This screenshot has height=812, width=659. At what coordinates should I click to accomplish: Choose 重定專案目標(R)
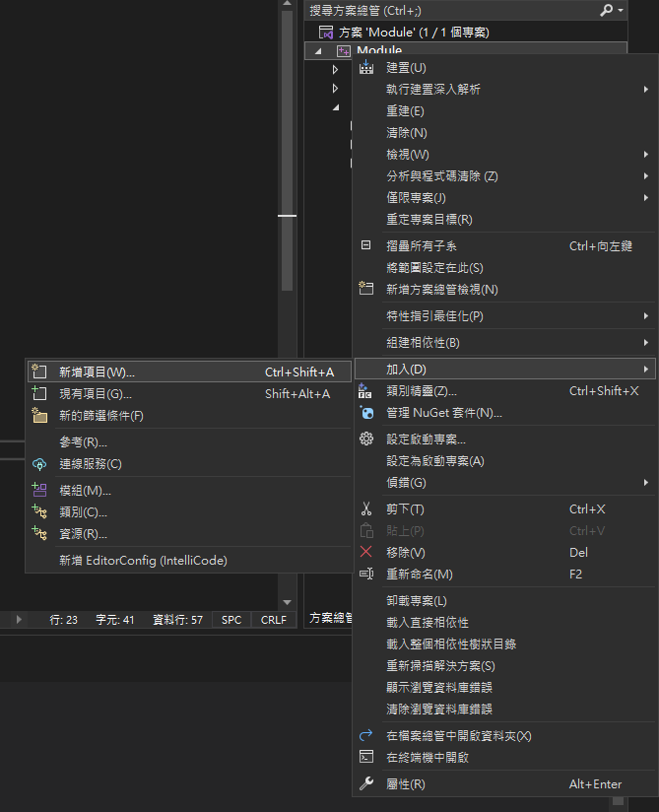point(504,220)
